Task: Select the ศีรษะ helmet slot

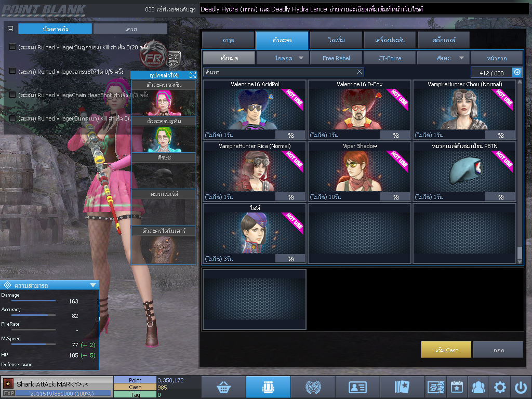Action: tap(164, 176)
